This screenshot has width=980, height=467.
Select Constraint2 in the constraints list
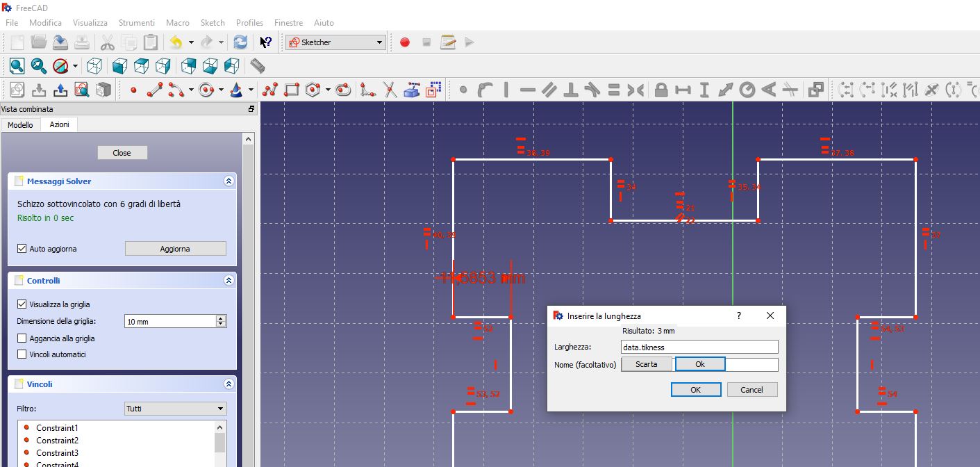point(58,441)
